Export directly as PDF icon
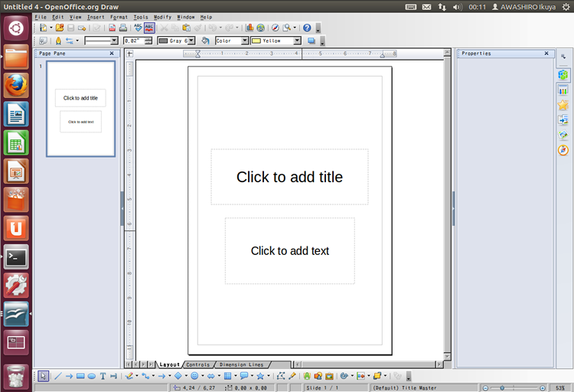This screenshot has height=392, width=574. tap(112, 28)
